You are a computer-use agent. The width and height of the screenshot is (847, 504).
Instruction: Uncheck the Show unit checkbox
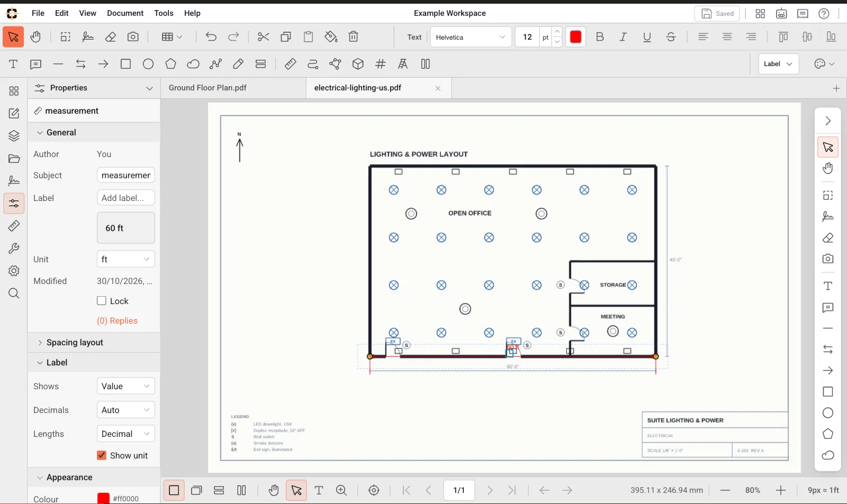[x=102, y=455]
